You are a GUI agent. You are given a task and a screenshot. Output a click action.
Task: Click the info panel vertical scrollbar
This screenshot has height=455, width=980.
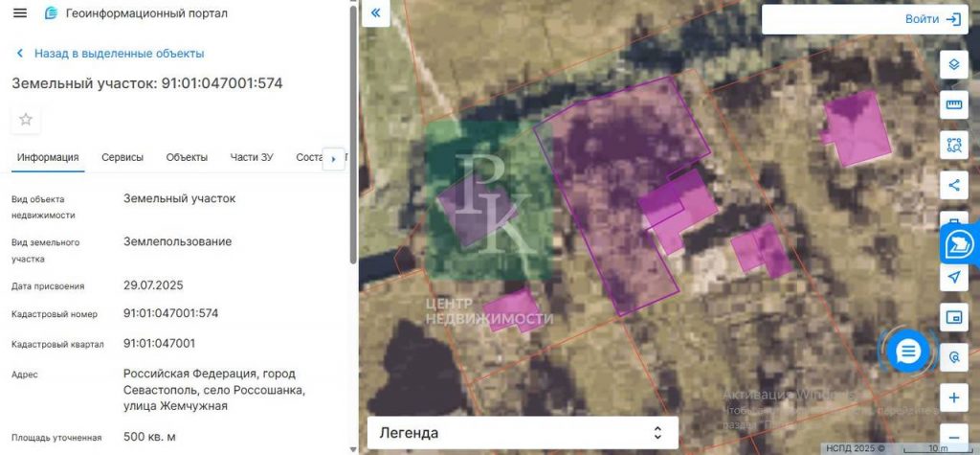point(353,134)
